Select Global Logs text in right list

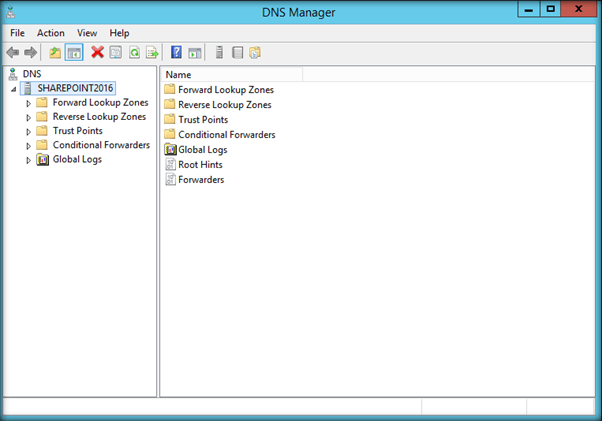coord(203,150)
